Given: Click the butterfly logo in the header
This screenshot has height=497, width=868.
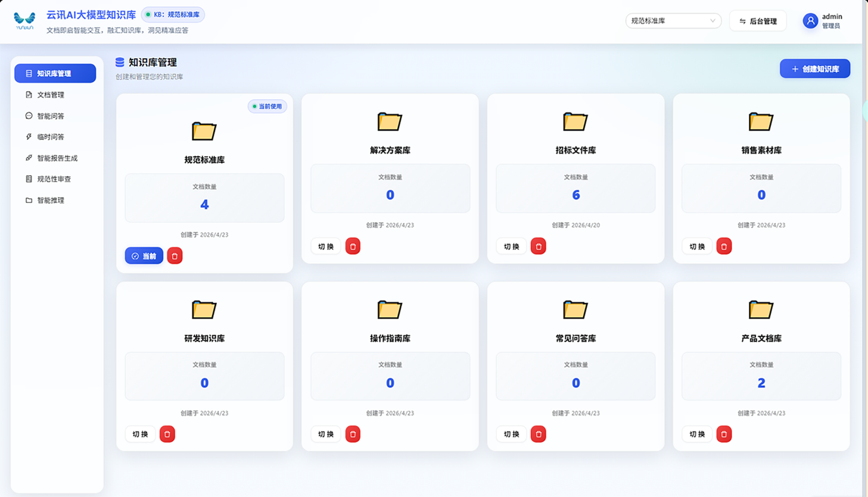Looking at the screenshot, I should [x=24, y=21].
